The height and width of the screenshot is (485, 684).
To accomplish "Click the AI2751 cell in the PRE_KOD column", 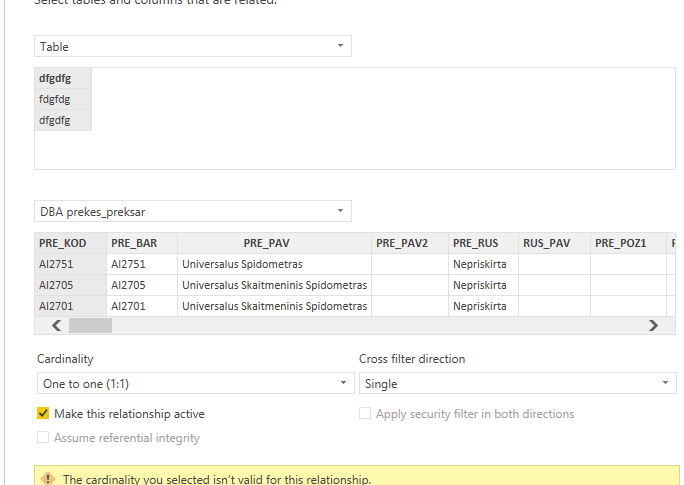I will [70, 264].
